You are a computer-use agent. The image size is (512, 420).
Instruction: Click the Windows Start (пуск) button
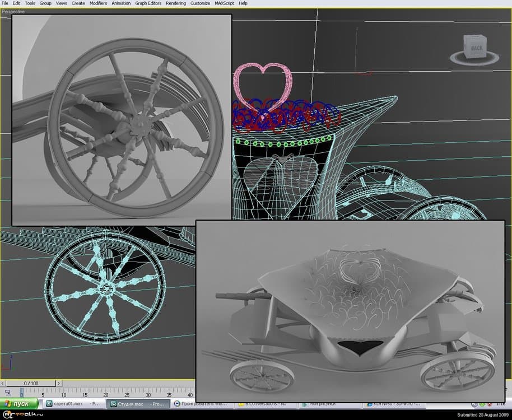pos(19,404)
